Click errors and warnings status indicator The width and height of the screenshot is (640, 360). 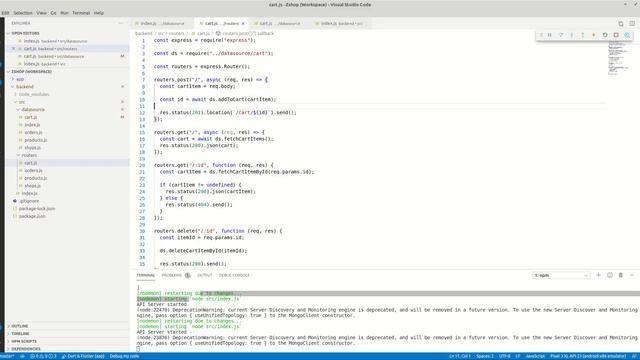(43, 356)
